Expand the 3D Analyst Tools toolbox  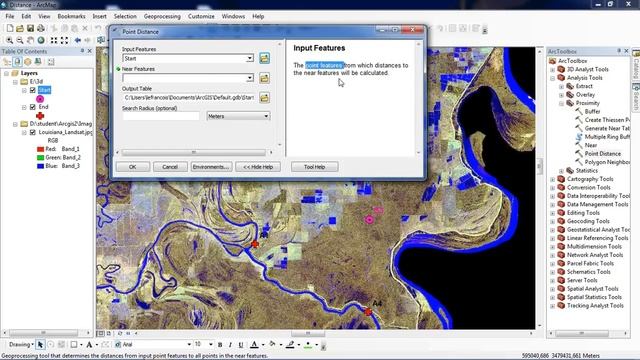tap(553, 69)
